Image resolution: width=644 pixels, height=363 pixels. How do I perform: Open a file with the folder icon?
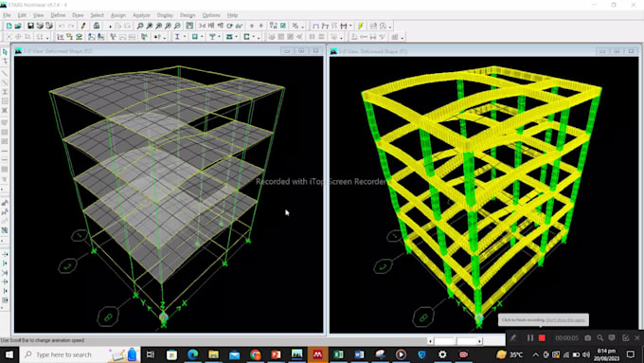click(18, 26)
